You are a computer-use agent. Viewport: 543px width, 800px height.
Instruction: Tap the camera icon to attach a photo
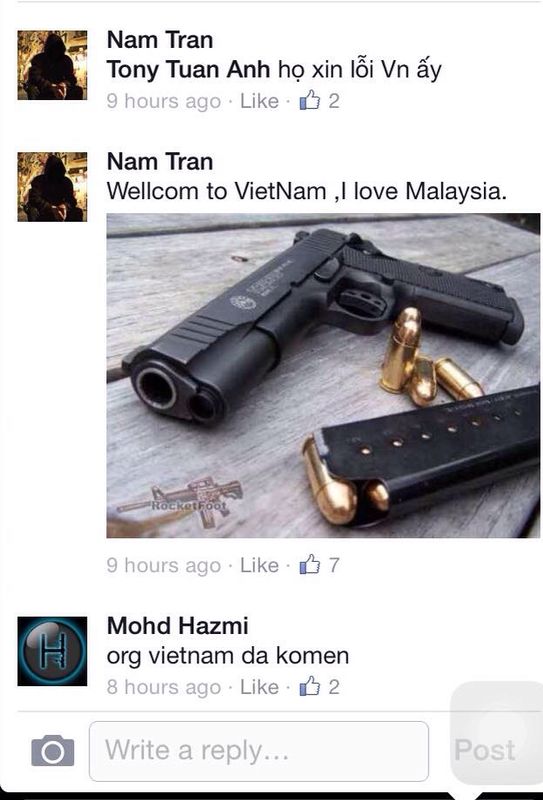click(x=53, y=751)
